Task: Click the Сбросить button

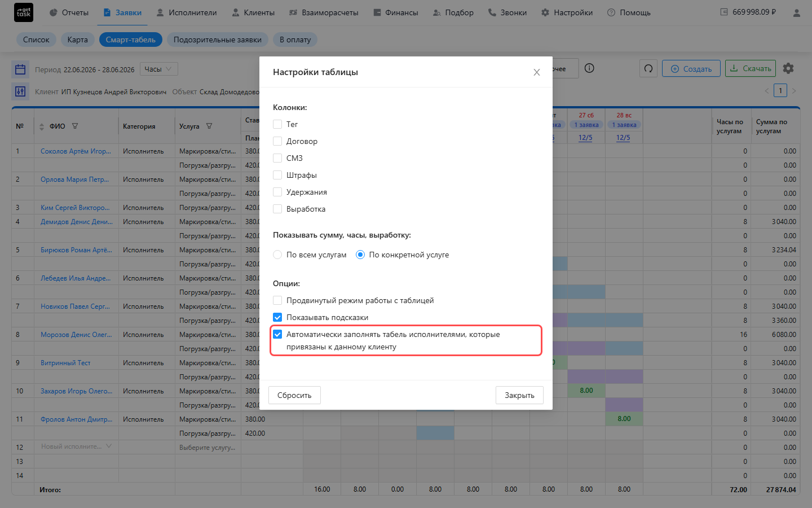Action: (294, 395)
